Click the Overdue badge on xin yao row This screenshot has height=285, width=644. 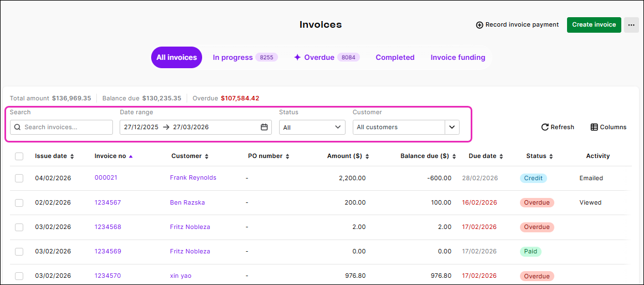(537, 276)
